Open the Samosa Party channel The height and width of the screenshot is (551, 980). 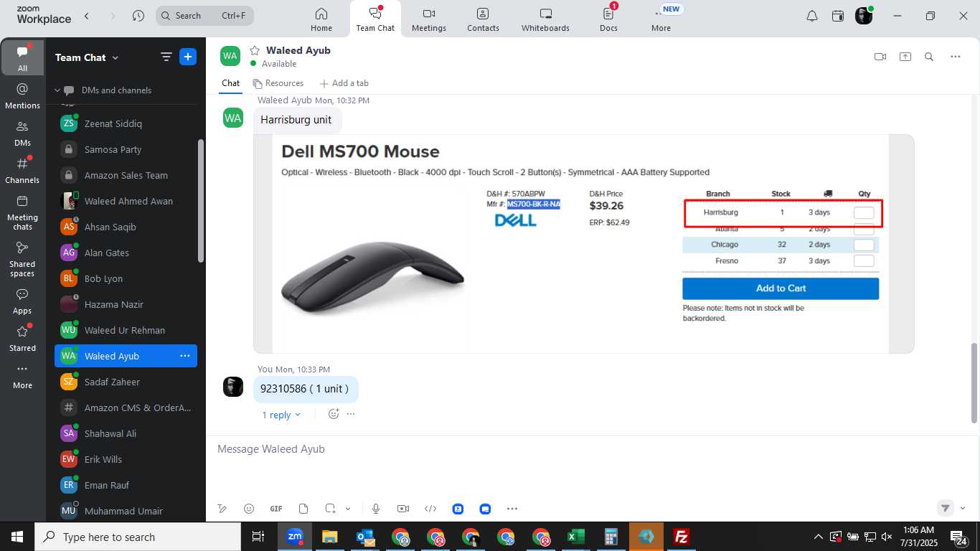pyautogui.click(x=126, y=149)
